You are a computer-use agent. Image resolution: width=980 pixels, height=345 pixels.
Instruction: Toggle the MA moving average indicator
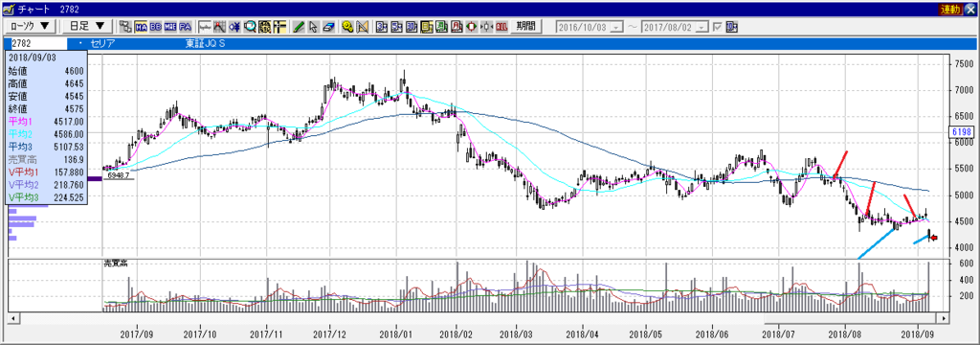140,26
